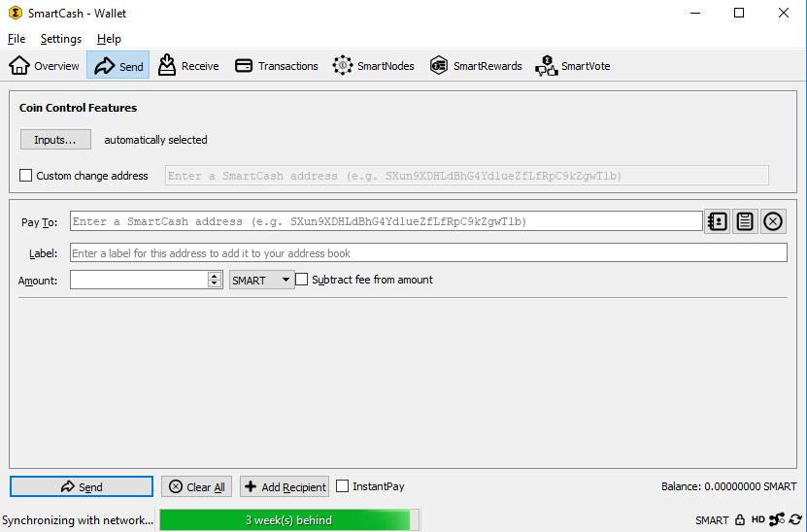Click the sync spinner icon
The image size is (807, 532).
point(795,519)
